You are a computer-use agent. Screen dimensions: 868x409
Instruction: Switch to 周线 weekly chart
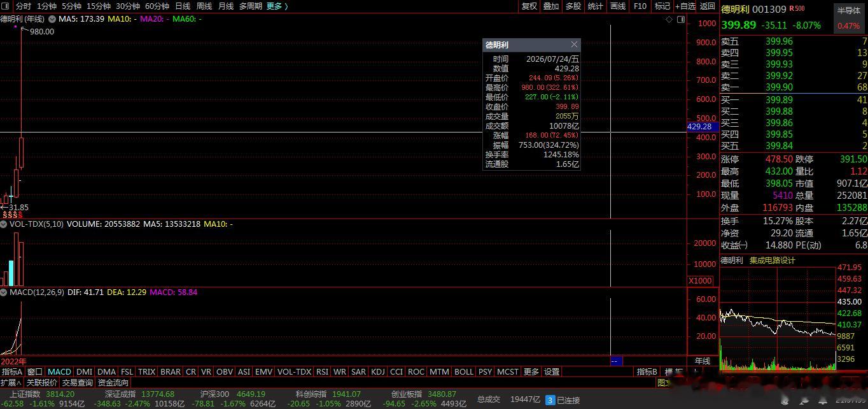[204, 6]
